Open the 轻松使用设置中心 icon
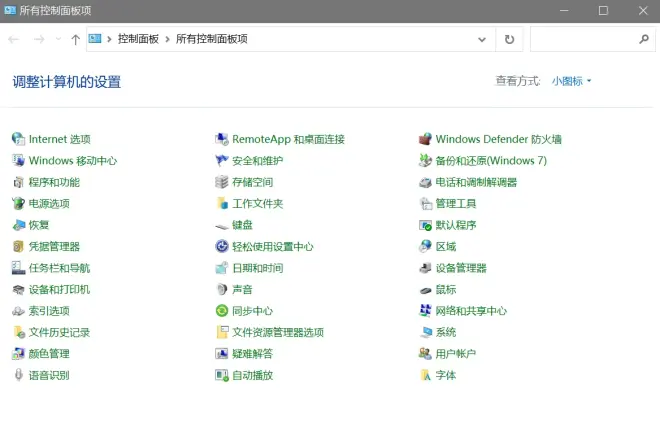 [x=222, y=246]
